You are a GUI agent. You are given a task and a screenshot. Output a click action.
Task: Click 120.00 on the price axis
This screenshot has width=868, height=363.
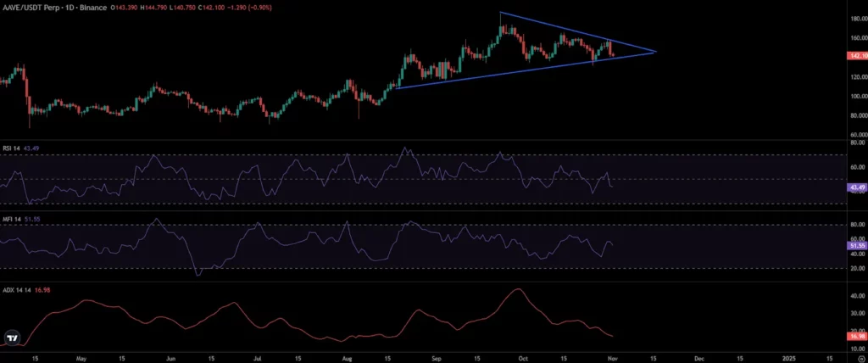coord(858,76)
